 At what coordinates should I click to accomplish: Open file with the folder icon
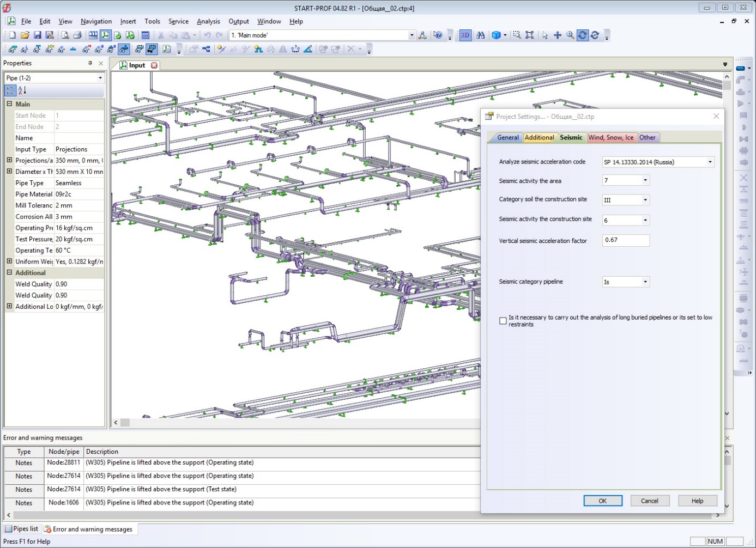(25, 35)
